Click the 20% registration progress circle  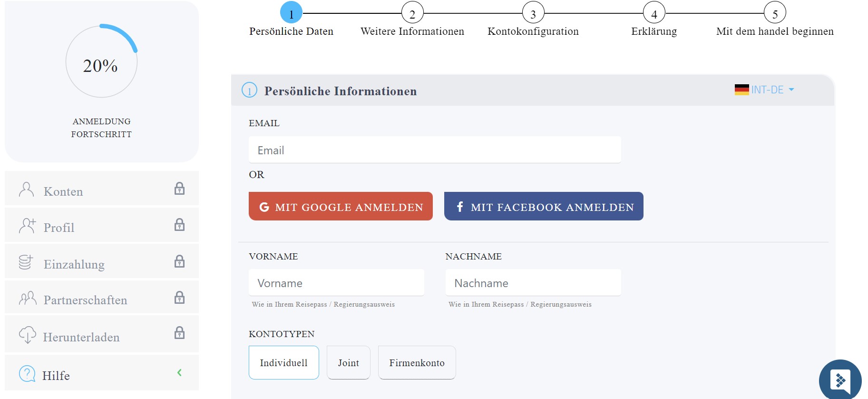coord(101,61)
